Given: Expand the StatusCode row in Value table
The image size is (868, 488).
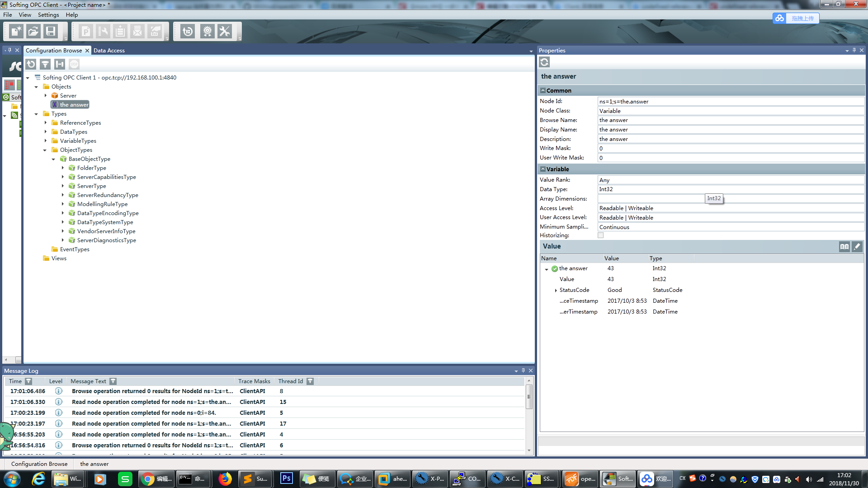Looking at the screenshot, I should coord(556,290).
